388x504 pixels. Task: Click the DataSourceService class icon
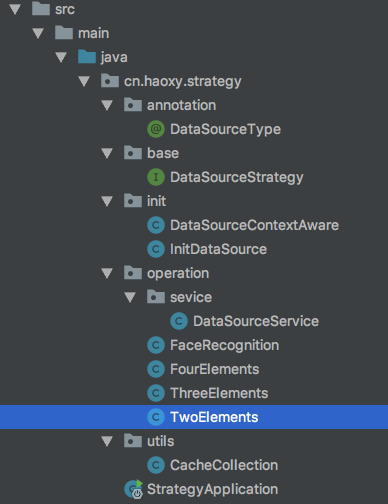(179, 321)
